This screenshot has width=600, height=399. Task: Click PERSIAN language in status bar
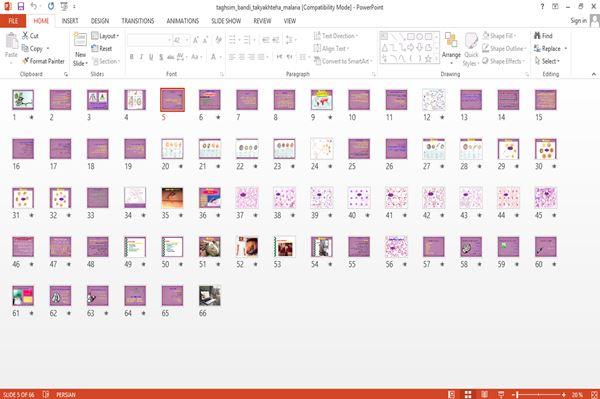point(66,394)
